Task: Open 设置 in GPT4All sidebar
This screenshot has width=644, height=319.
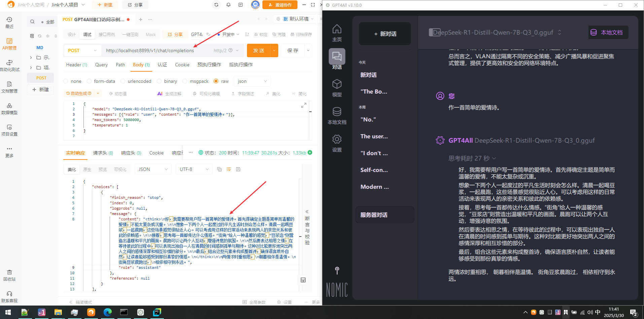Action: (337, 143)
